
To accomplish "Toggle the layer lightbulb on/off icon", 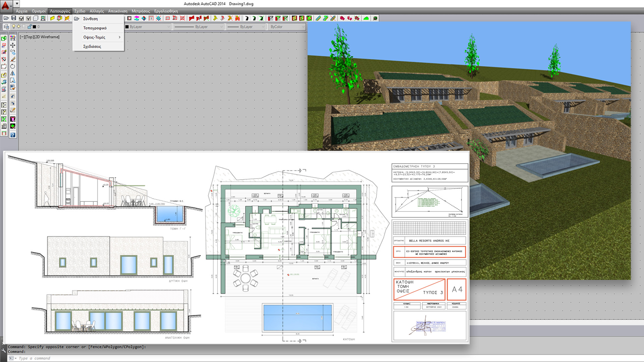I will pyautogui.click(x=14, y=26).
